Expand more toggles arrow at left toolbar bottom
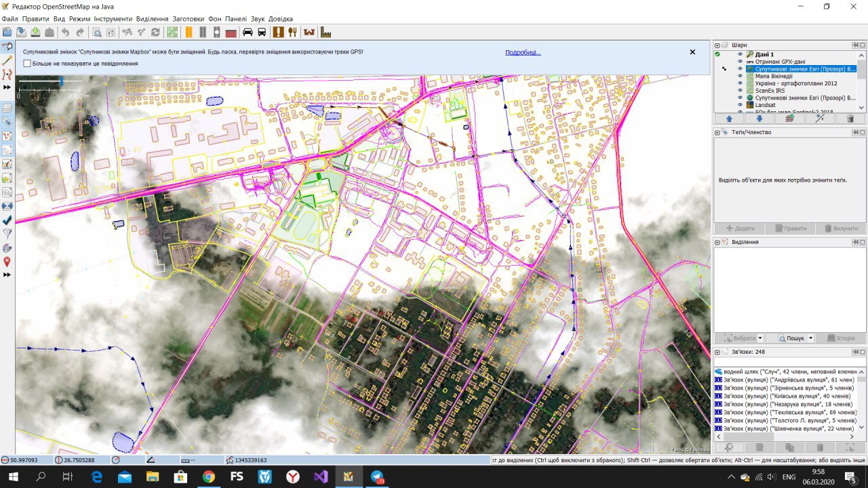The image size is (868, 488). [x=7, y=274]
